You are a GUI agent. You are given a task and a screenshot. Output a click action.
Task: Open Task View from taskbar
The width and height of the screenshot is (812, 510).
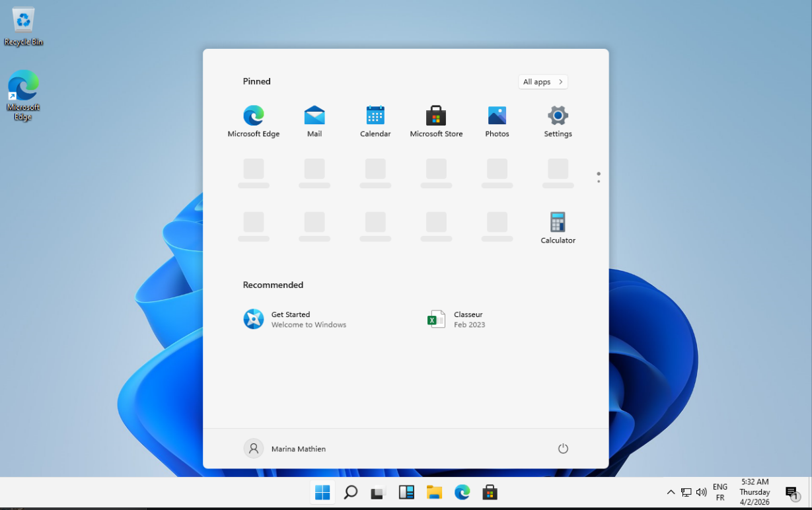click(378, 492)
